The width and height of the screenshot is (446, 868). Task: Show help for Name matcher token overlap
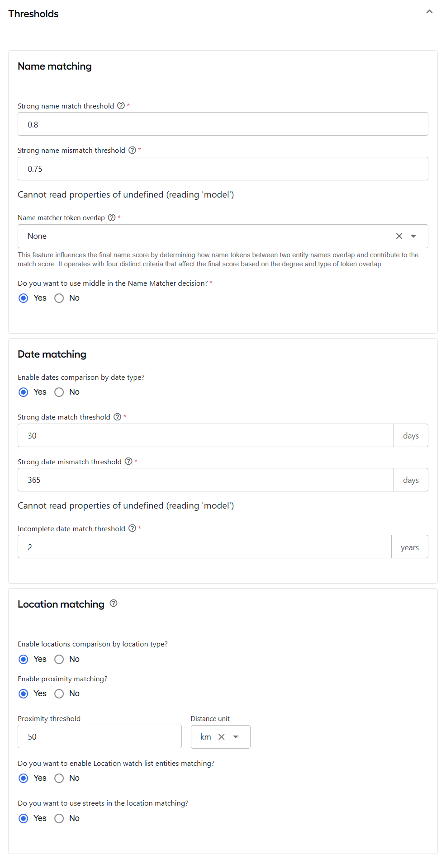click(112, 217)
